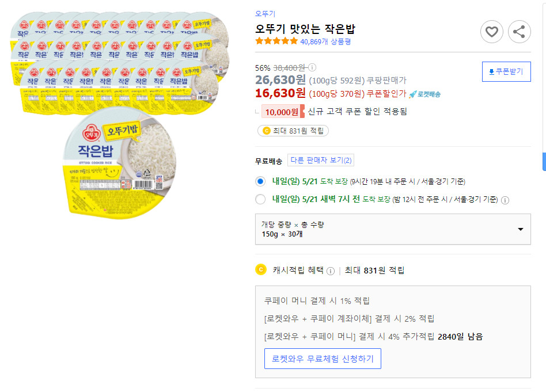
Task: Click the dropdown arrow for weight options
Action: click(520, 229)
